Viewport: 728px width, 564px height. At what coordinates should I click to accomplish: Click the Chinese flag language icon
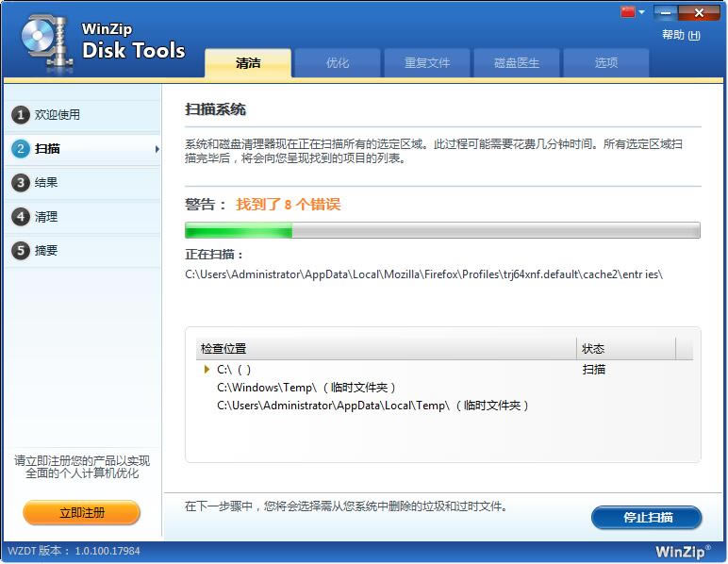tap(628, 11)
